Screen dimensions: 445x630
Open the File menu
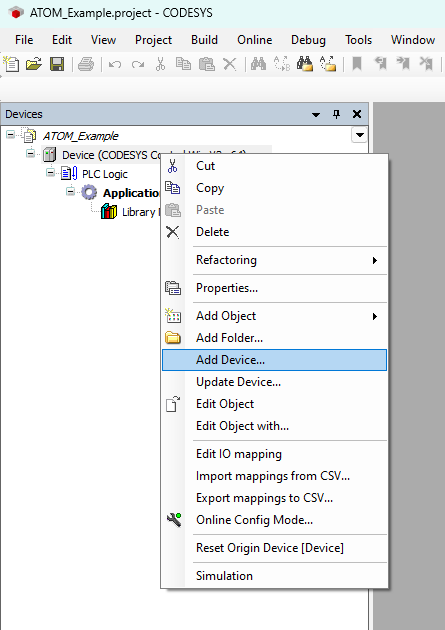point(24,40)
